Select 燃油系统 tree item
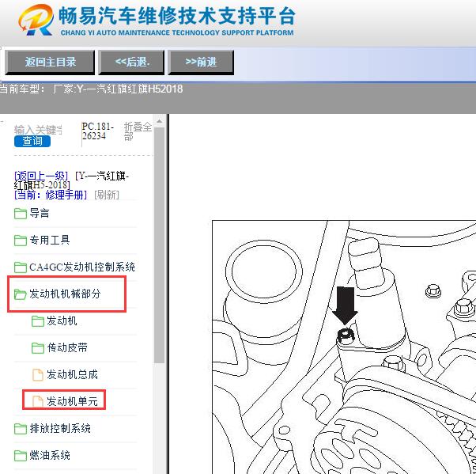The height and width of the screenshot is (474, 476). click(50, 455)
